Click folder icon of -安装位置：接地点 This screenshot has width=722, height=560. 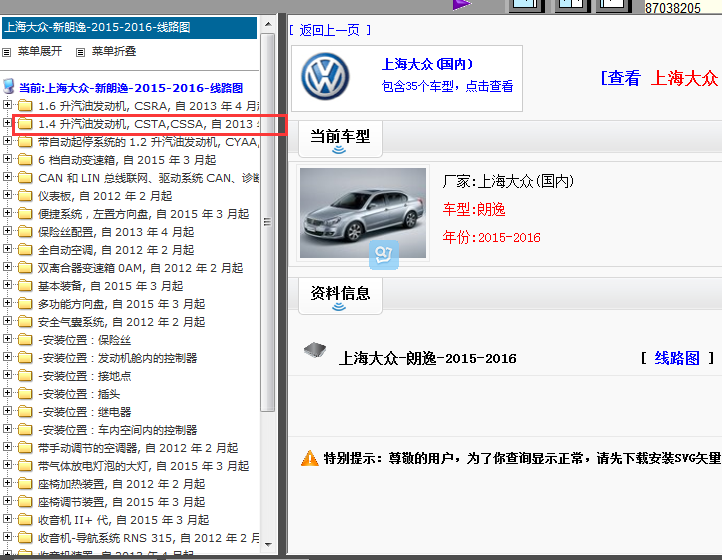tap(25, 375)
